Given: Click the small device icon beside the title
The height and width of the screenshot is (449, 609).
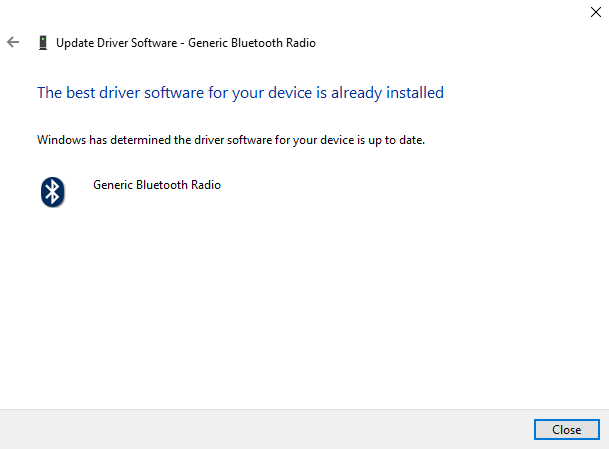Looking at the screenshot, I should point(42,43).
